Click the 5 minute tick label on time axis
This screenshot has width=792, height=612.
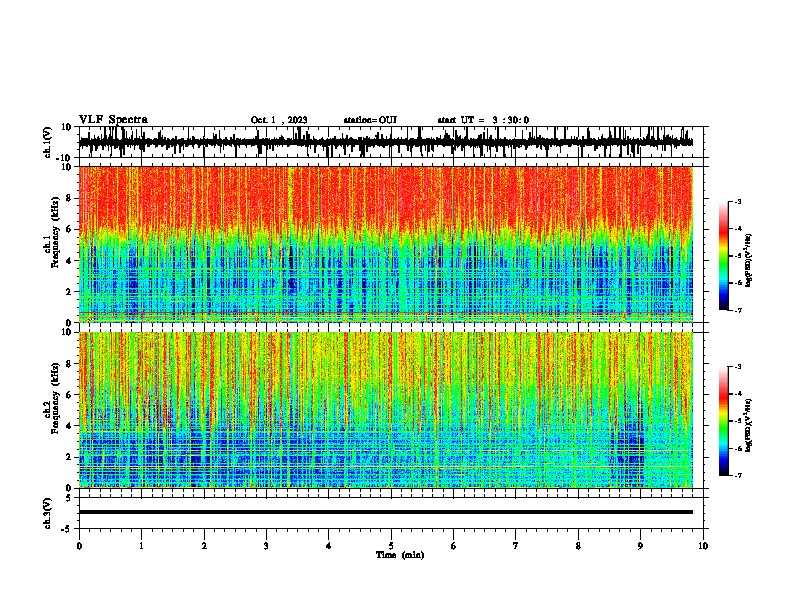pyautogui.click(x=391, y=546)
